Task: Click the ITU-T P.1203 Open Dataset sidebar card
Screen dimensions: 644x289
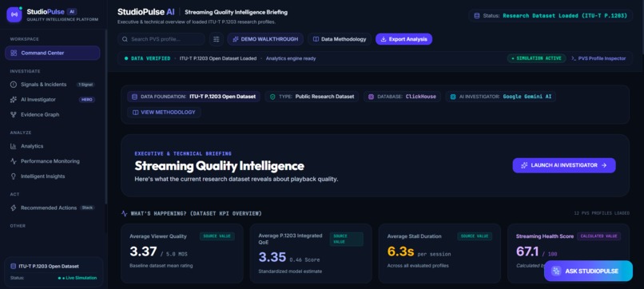Action: coord(54,271)
